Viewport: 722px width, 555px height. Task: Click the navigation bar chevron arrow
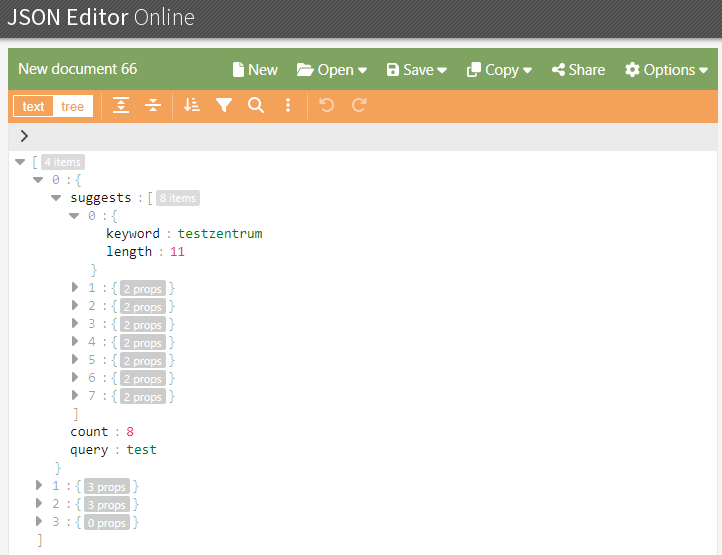[x=24, y=136]
